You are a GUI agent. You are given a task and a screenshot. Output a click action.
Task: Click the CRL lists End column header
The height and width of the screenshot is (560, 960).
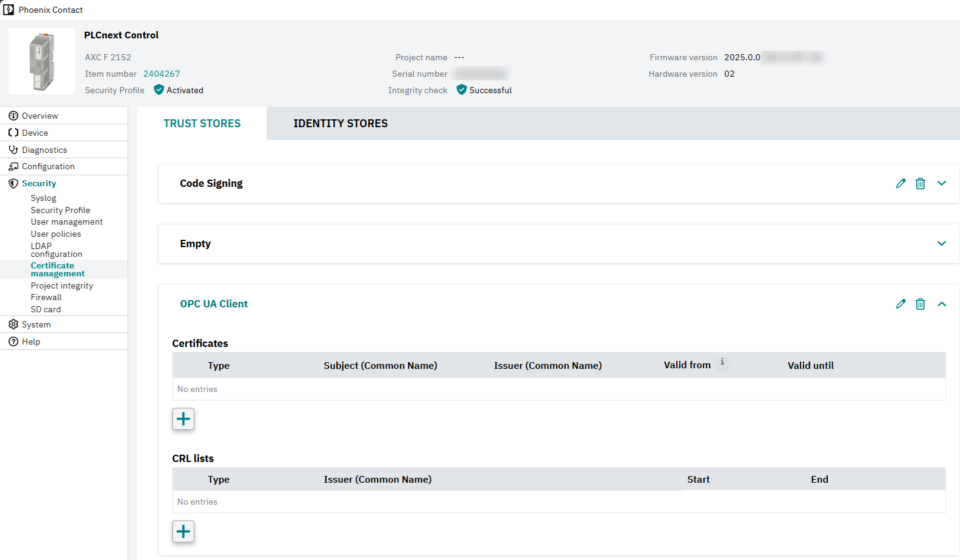(x=819, y=479)
